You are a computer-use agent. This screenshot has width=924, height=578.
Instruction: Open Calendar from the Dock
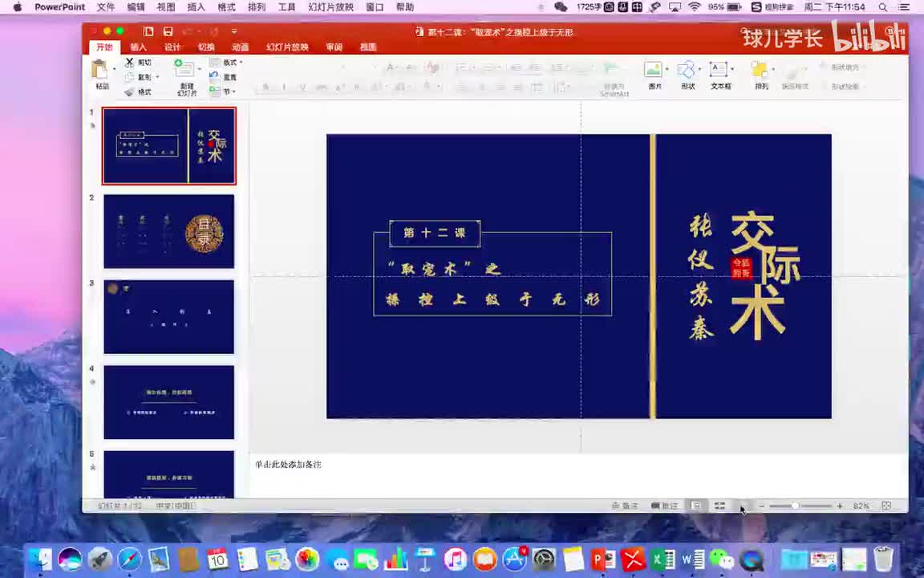pos(217,559)
